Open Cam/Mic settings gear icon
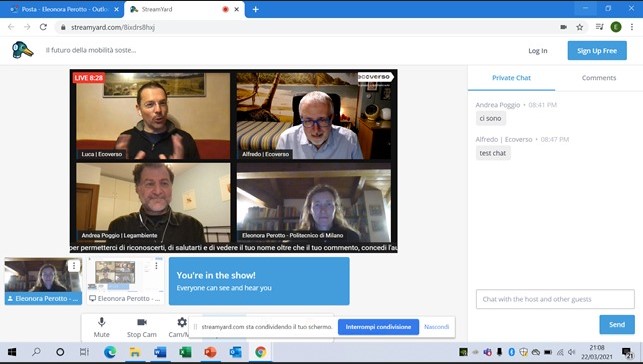This screenshot has height=364, width=643. tap(182, 322)
